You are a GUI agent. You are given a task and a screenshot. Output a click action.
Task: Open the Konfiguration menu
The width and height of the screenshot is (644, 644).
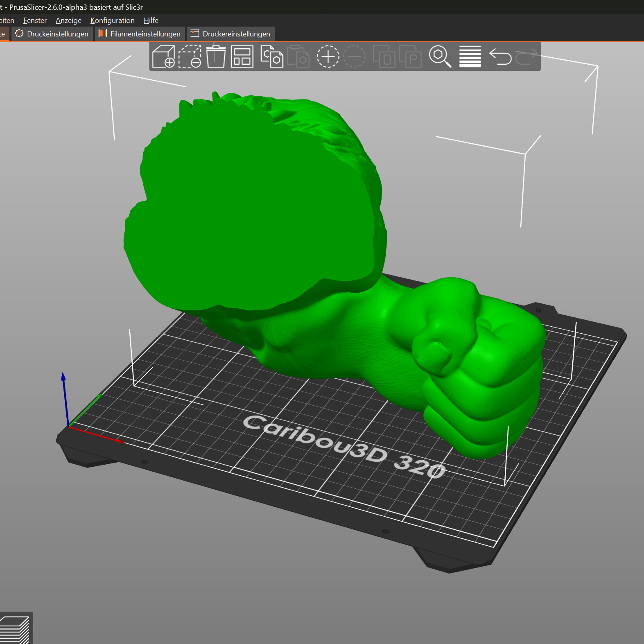click(x=112, y=20)
